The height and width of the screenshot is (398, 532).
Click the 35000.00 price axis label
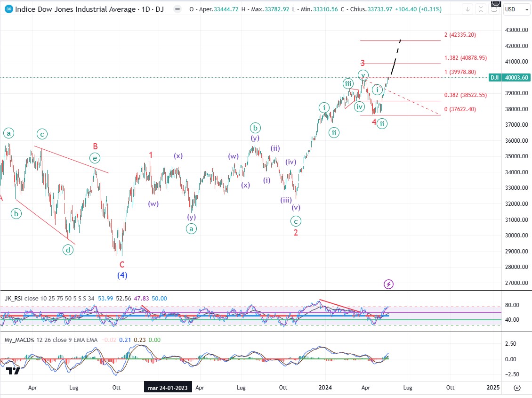pyautogui.click(x=516, y=156)
